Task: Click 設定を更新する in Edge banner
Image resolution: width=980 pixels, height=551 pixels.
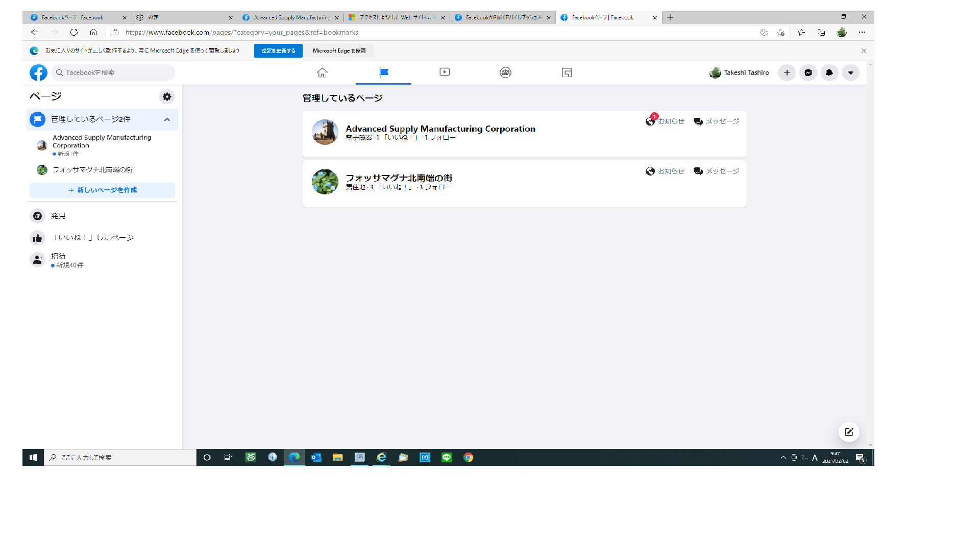Action: pos(278,51)
